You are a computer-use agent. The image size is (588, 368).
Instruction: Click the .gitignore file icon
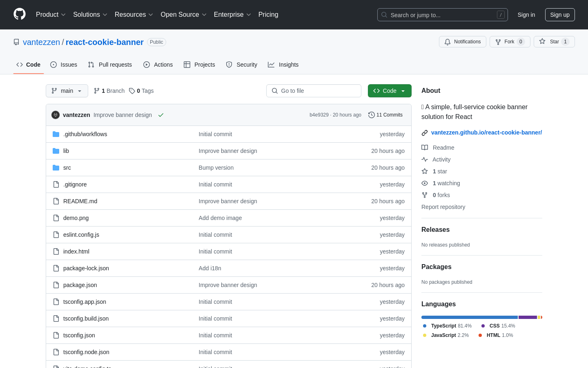pos(56,184)
